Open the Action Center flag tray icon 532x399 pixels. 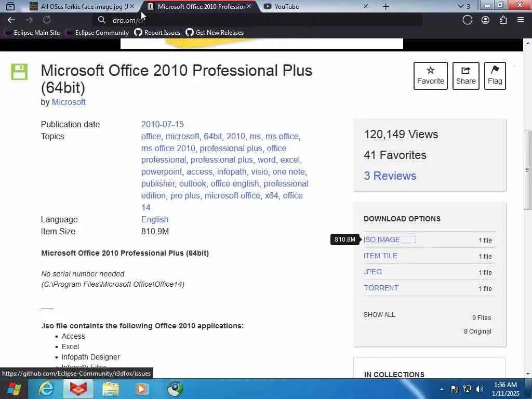454,389
